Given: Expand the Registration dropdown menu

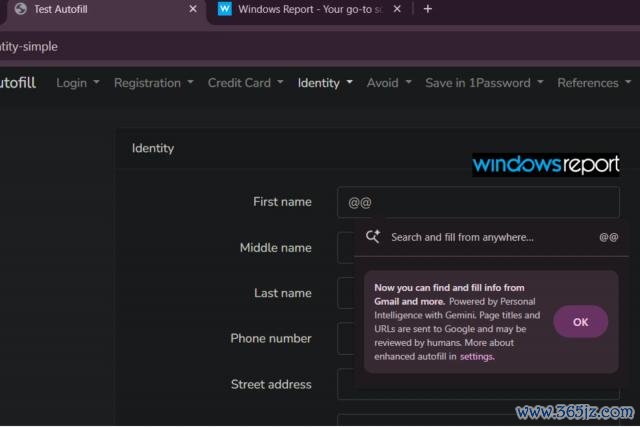Looking at the screenshot, I should (x=153, y=83).
